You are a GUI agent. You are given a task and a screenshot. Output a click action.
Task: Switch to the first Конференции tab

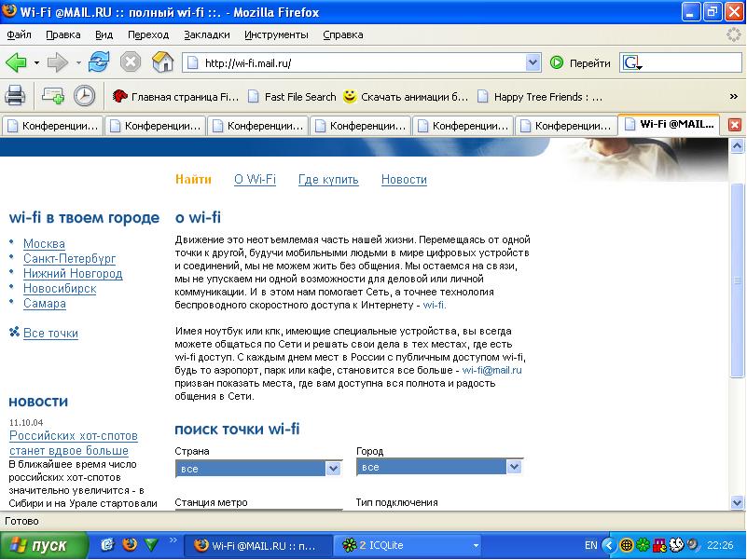[x=53, y=126]
